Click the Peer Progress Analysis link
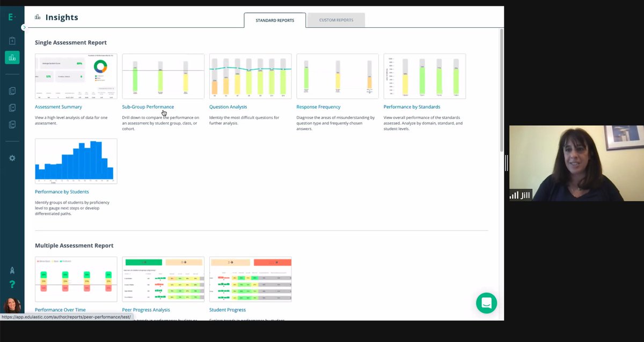The width and height of the screenshot is (644, 342). coord(146,310)
